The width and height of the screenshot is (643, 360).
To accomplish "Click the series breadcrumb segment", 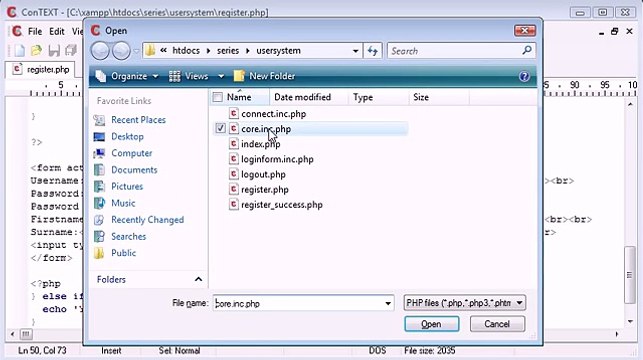I will point(228,51).
